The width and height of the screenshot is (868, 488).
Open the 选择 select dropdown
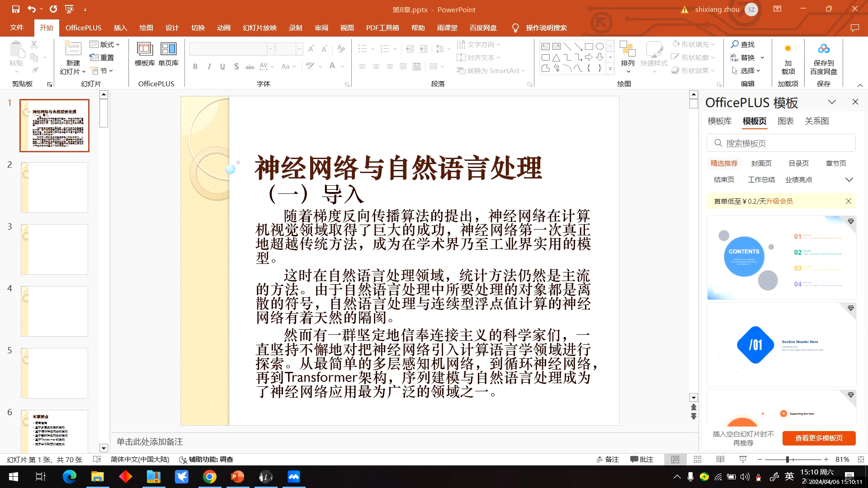(747, 70)
